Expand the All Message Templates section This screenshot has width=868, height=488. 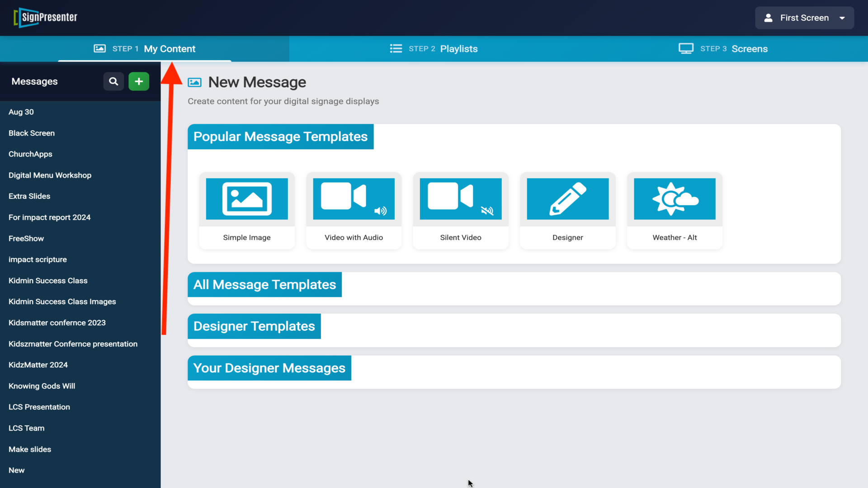coord(264,285)
